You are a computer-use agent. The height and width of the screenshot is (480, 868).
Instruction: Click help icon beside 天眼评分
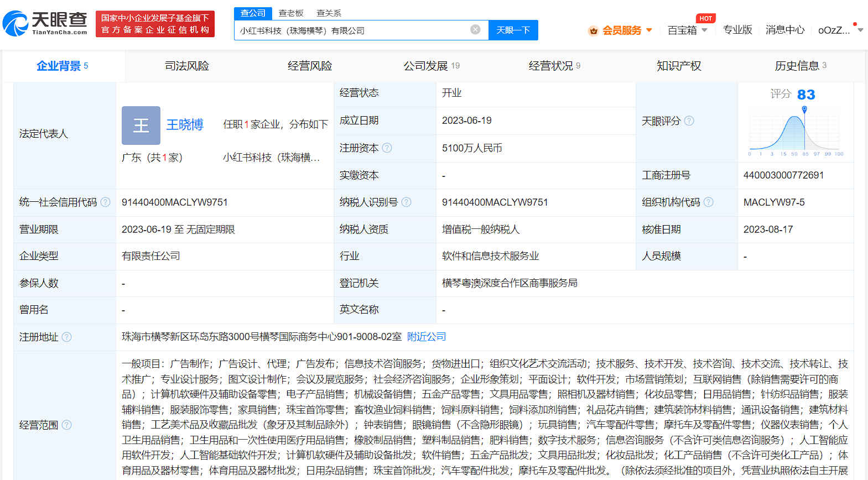click(x=689, y=121)
